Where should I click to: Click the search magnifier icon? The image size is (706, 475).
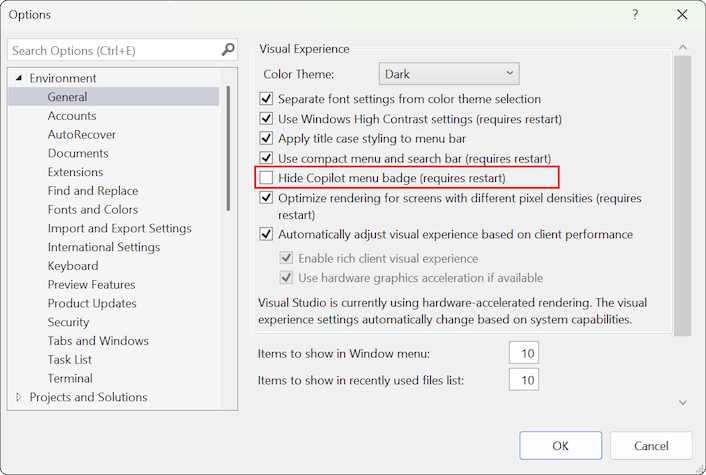[x=228, y=49]
